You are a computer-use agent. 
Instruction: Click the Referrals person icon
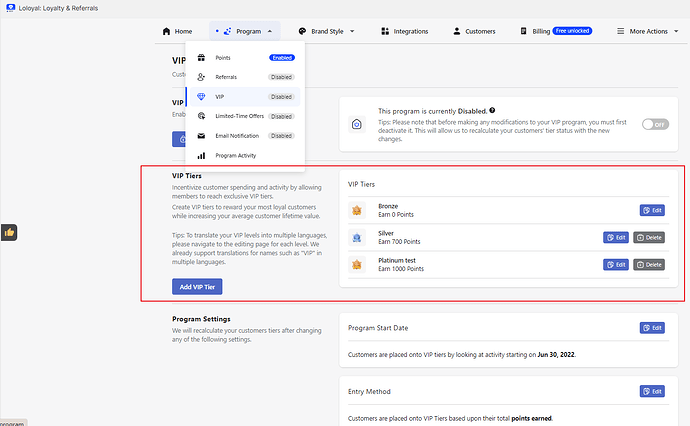tap(201, 77)
